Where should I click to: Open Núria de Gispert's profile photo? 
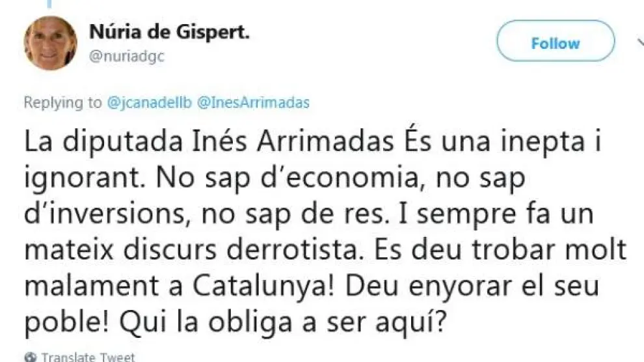coord(50,43)
